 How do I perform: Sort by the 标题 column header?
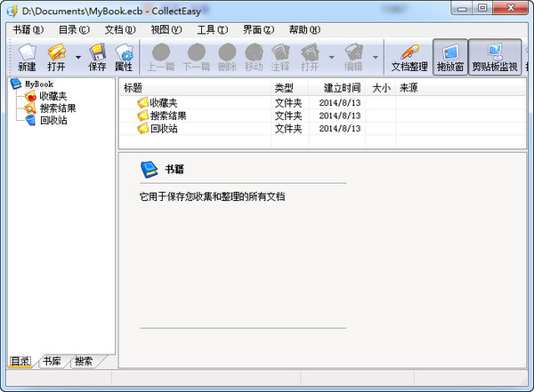pyautogui.click(x=194, y=88)
